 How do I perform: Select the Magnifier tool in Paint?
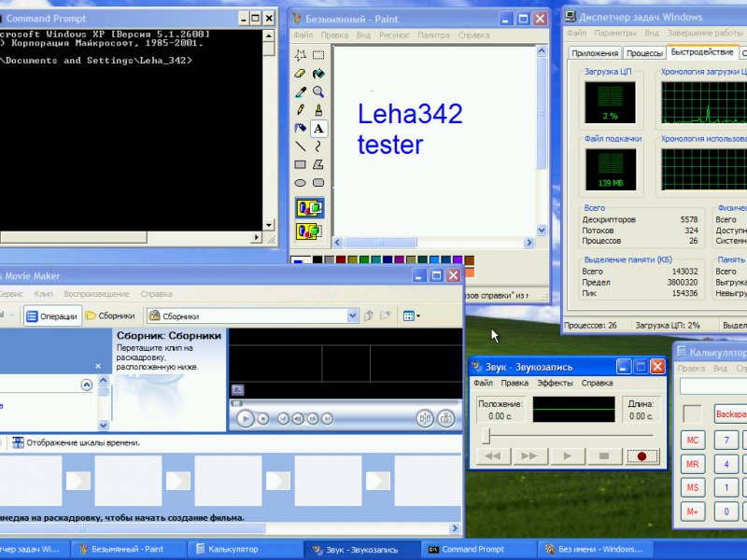[x=318, y=91]
